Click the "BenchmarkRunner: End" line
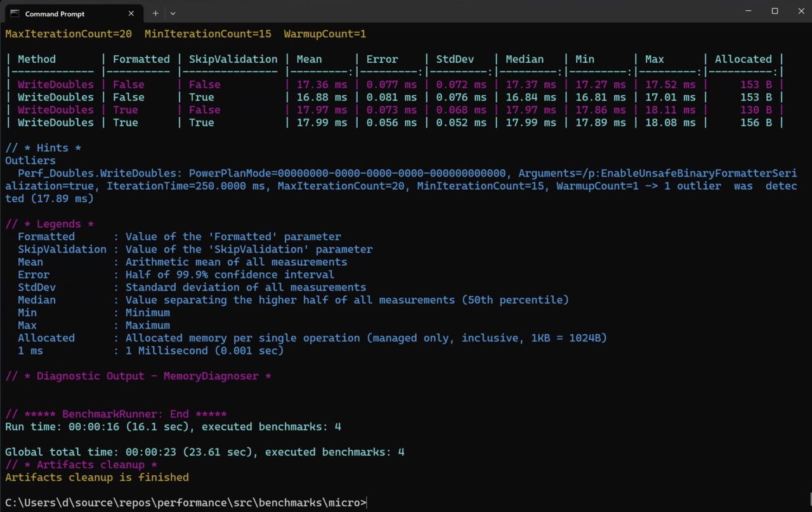This screenshot has width=812, height=512. [x=116, y=414]
